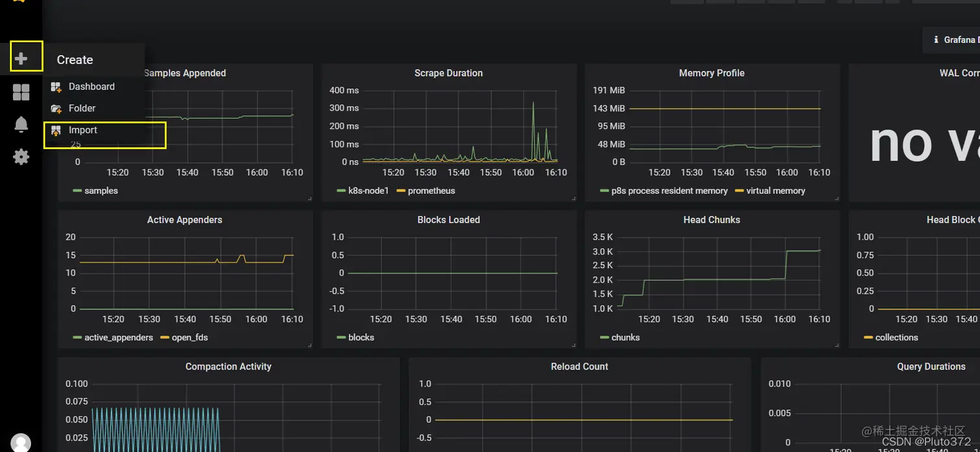The image size is (980, 452).
Task: Click the '143 MiB' axis label
Action: coord(609,108)
